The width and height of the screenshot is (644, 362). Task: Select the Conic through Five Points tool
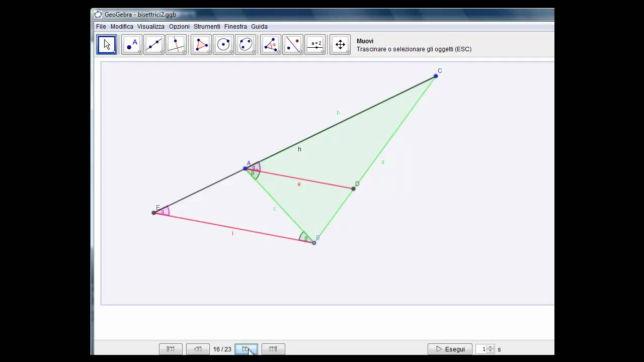tap(246, 44)
